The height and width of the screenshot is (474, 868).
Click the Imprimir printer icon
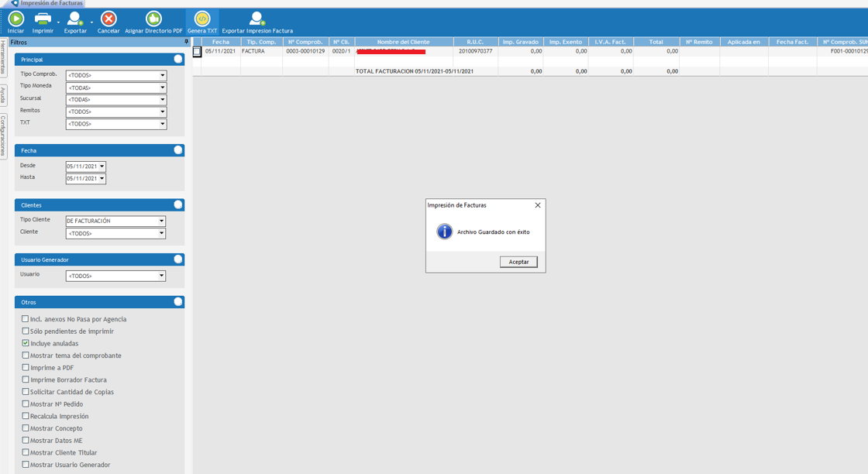[43, 19]
